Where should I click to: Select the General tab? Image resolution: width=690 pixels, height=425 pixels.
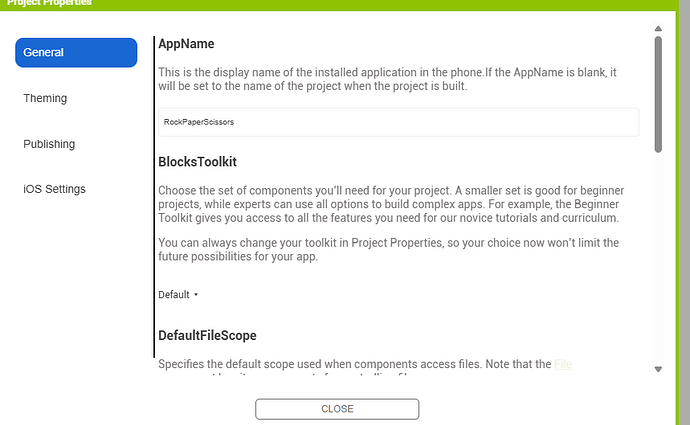click(76, 53)
